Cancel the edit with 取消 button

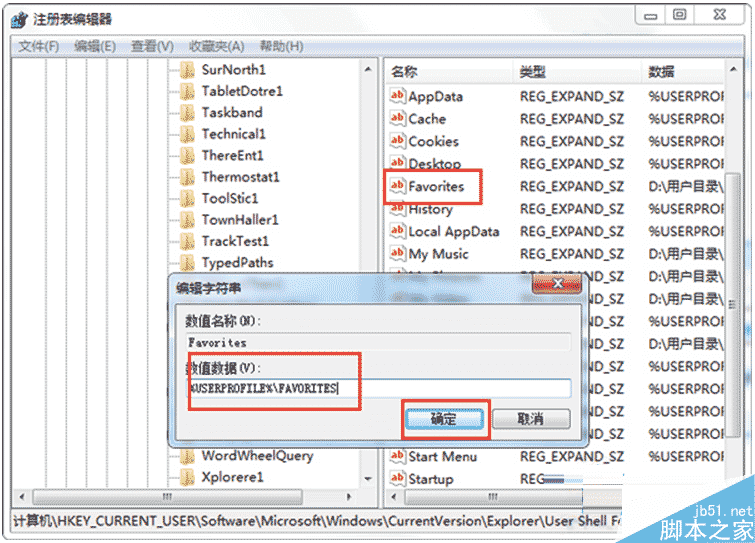pyautogui.click(x=531, y=419)
